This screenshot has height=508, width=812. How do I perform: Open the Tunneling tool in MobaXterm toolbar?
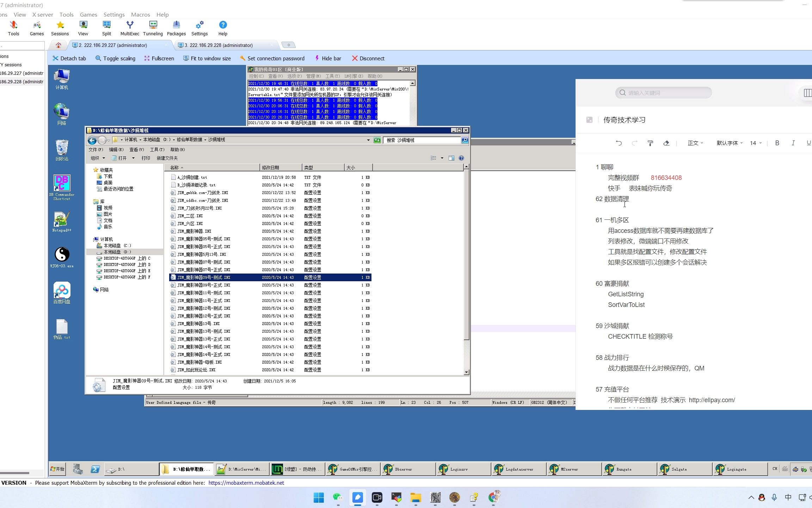pyautogui.click(x=153, y=28)
